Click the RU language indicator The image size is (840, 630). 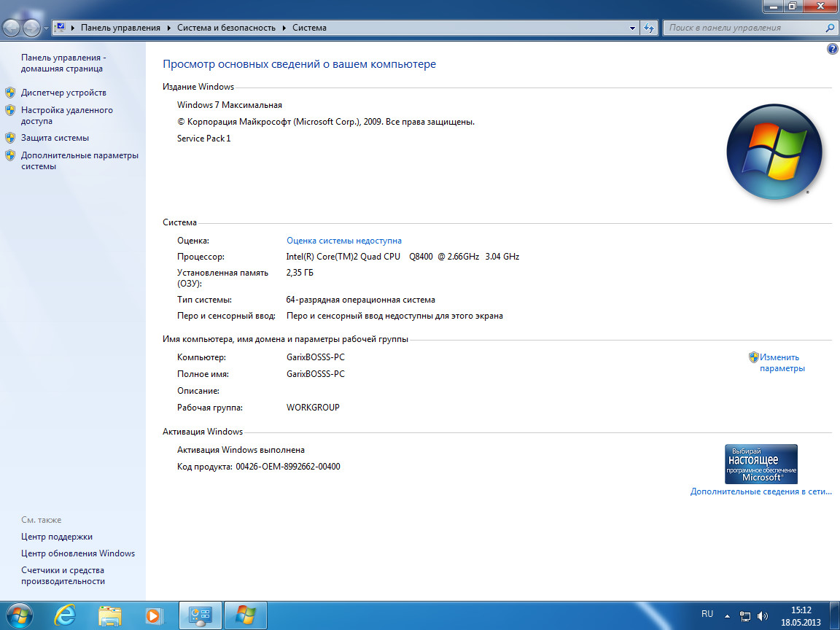[707, 614]
